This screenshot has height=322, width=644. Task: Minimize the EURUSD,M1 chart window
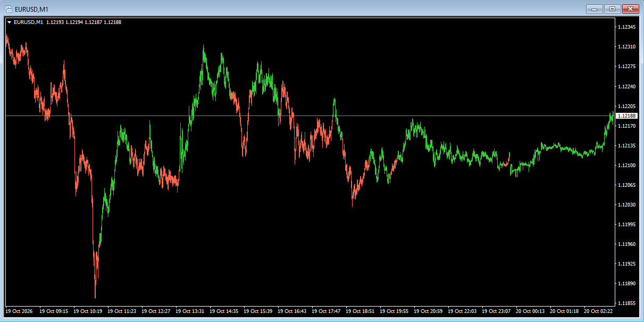594,9
